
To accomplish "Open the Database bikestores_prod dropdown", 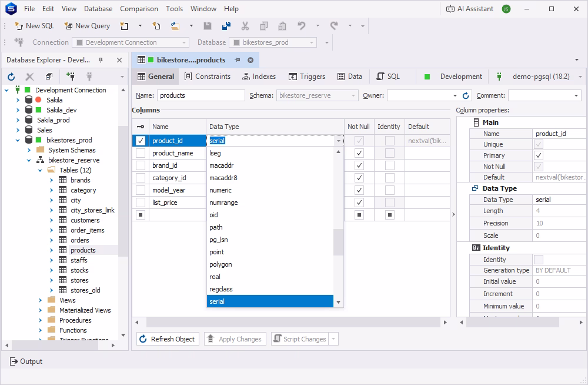I will pos(311,42).
